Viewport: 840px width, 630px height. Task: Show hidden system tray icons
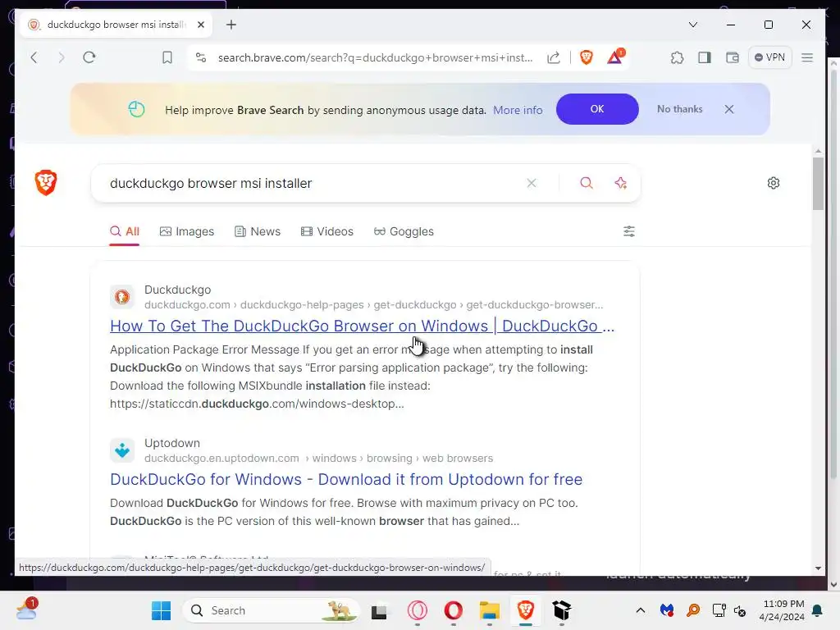(x=640, y=610)
